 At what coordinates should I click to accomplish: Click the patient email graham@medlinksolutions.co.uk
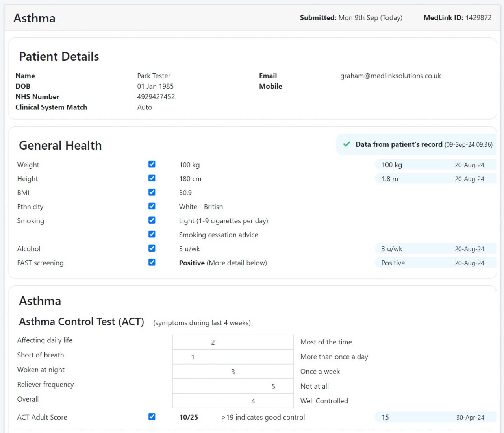(390, 76)
